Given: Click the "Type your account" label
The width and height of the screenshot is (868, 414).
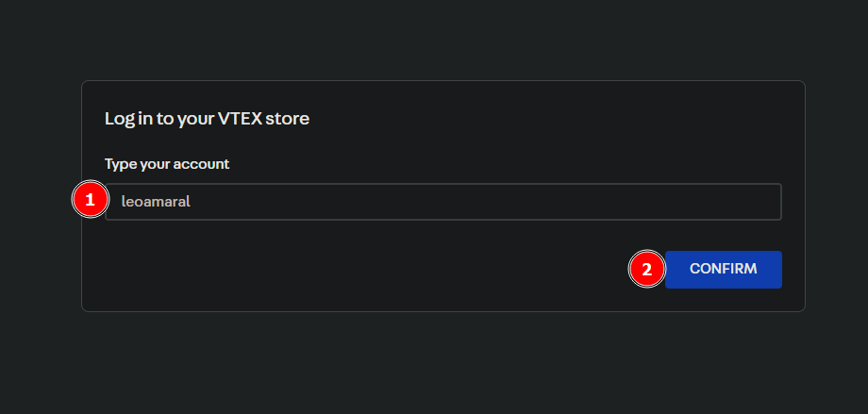Looking at the screenshot, I should tap(167, 164).
